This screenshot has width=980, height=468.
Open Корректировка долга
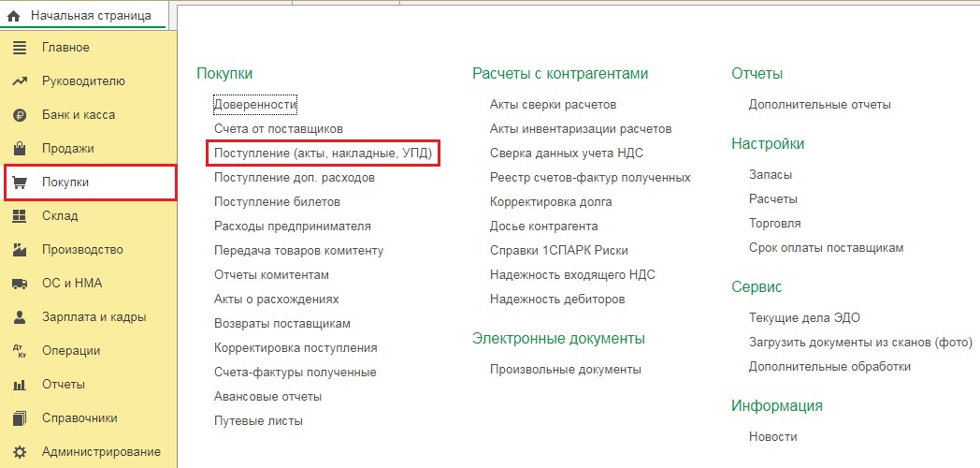point(551,202)
